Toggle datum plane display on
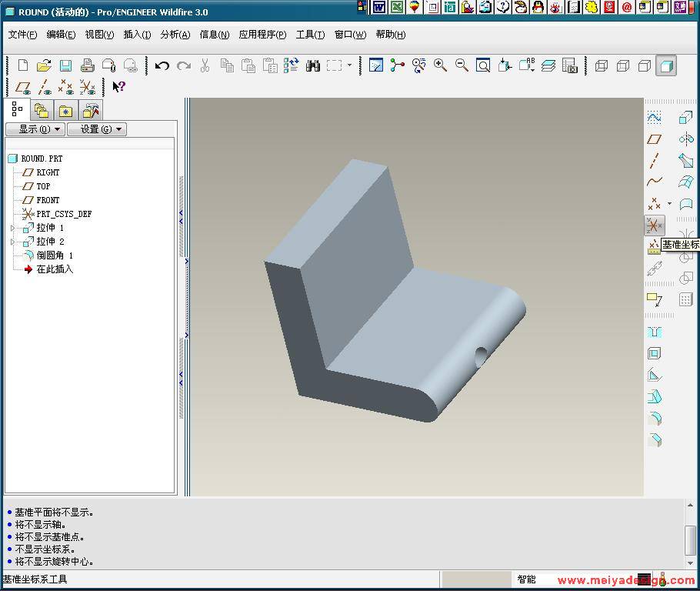 pyautogui.click(x=23, y=88)
